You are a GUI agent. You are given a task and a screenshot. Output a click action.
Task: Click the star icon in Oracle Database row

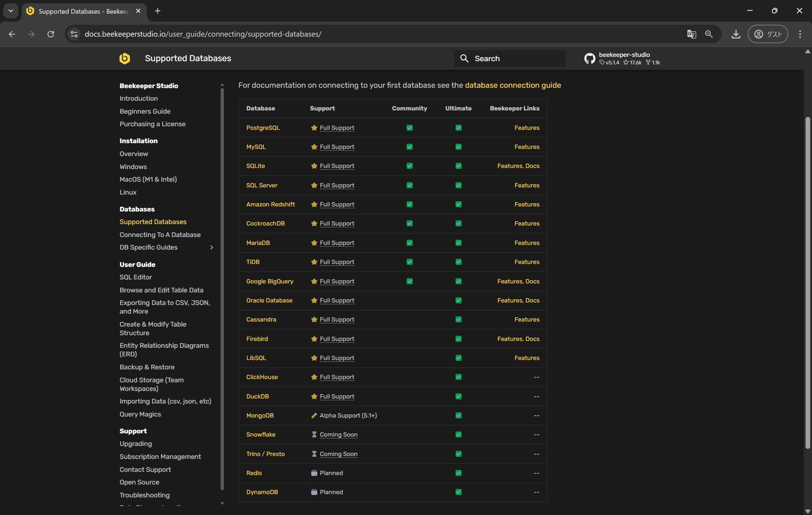(x=314, y=300)
